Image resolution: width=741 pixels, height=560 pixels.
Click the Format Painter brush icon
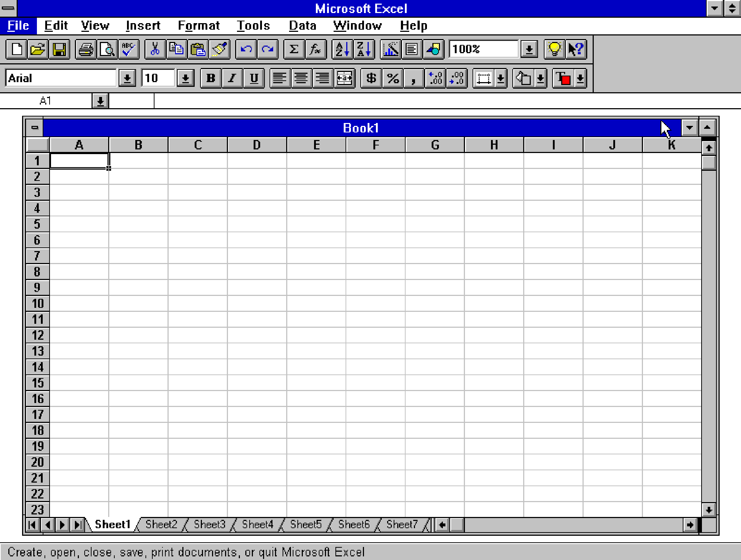pyautogui.click(x=220, y=49)
